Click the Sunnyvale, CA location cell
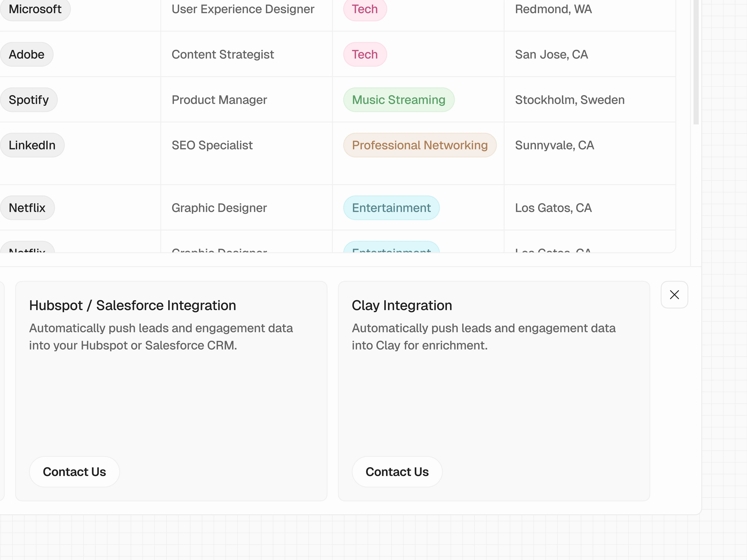Image resolution: width=747 pixels, height=560 pixels. pyautogui.click(x=554, y=145)
